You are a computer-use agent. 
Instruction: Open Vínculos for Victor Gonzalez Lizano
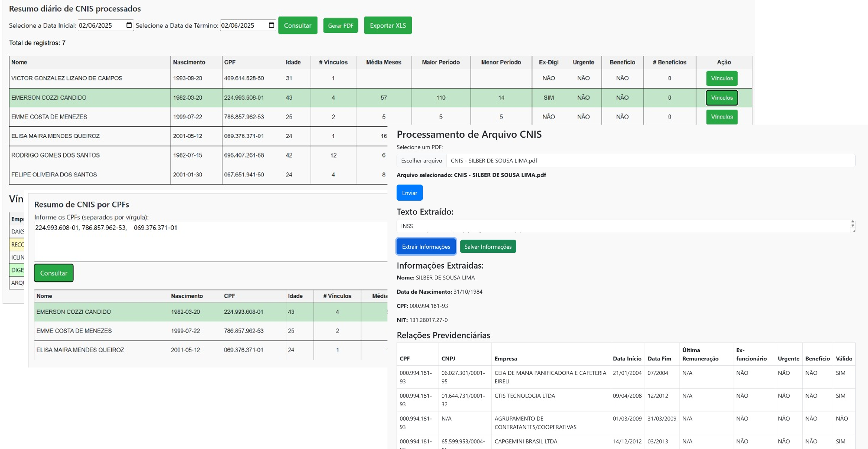click(721, 78)
